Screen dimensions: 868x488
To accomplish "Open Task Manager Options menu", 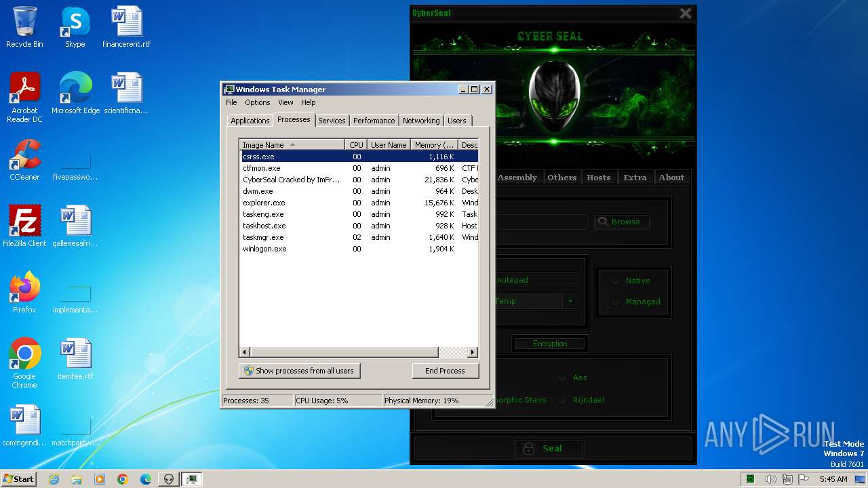I will click(258, 102).
